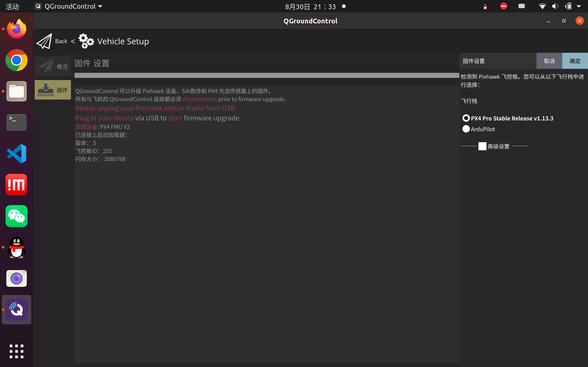This screenshot has height=367, width=588.
Task: Click the paper plane Back icon
Action: click(44, 41)
